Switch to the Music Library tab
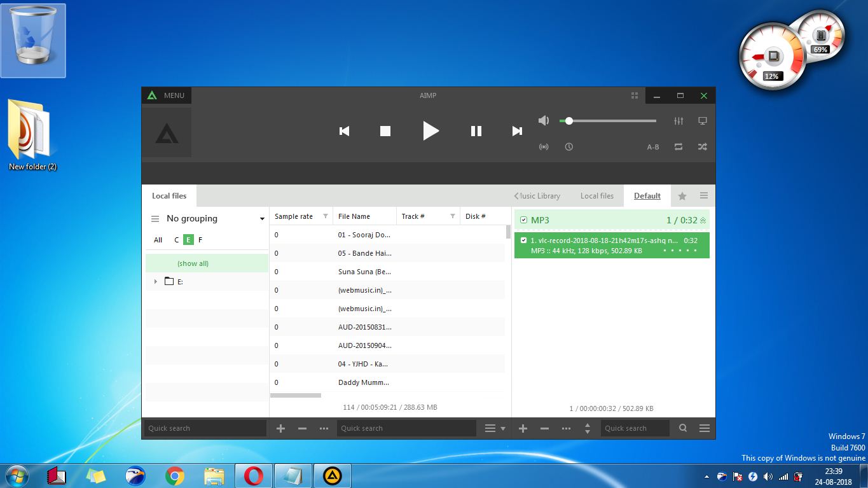 [x=538, y=195]
